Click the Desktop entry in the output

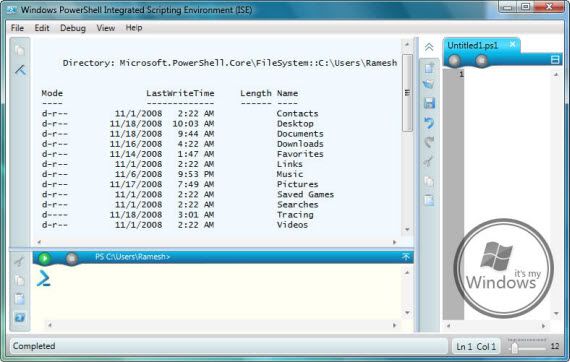pyautogui.click(x=295, y=124)
